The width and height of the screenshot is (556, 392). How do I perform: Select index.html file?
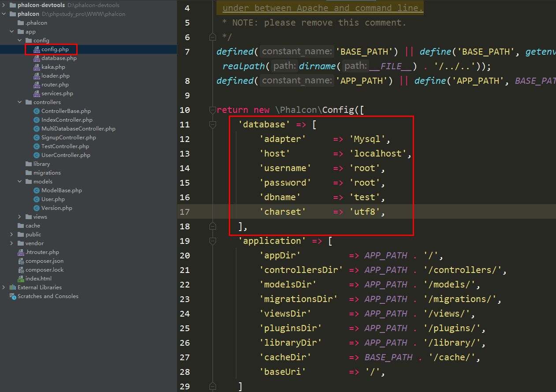pos(38,279)
